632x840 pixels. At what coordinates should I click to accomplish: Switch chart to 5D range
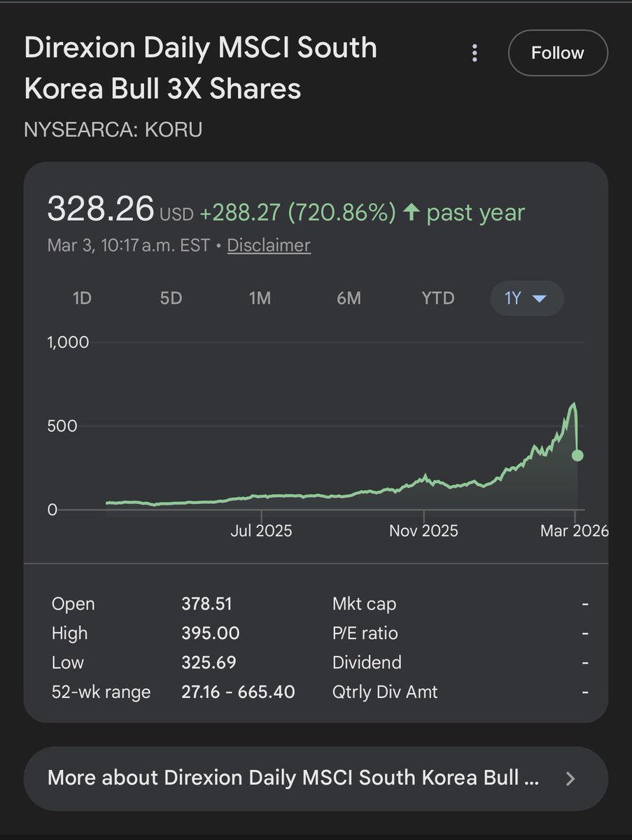point(171,298)
